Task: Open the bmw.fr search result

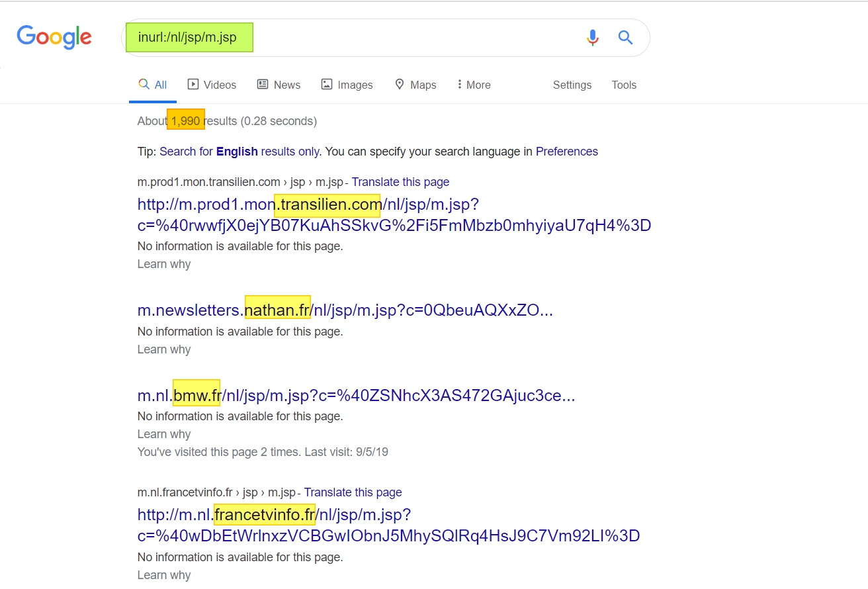Action: (x=356, y=396)
